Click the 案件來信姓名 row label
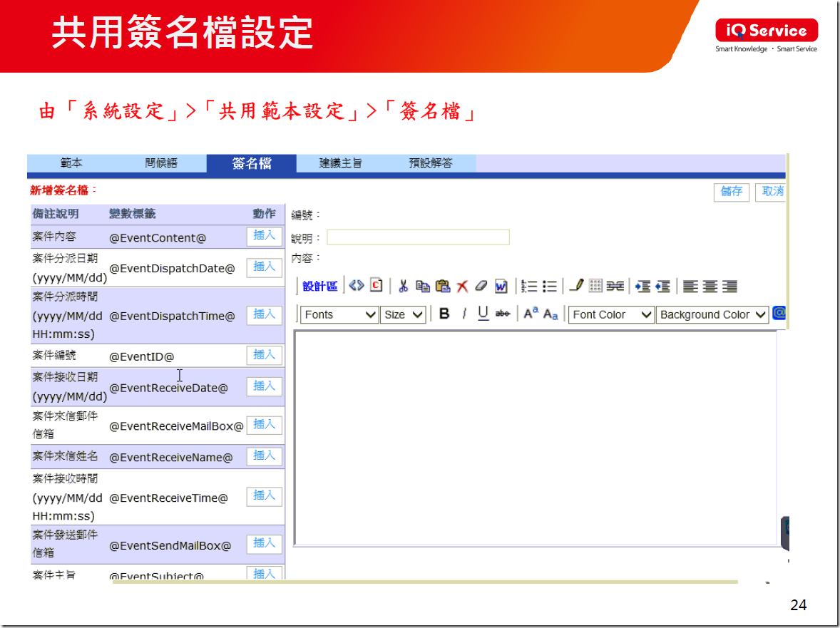Image resolution: width=840 pixels, height=628 pixels. pos(66,456)
